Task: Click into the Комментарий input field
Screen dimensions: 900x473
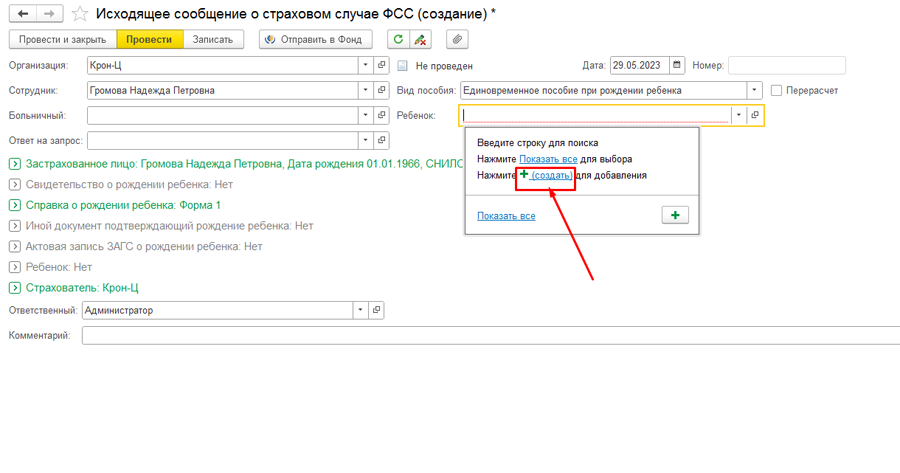Action: pyautogui.click(x=490, y=336)
